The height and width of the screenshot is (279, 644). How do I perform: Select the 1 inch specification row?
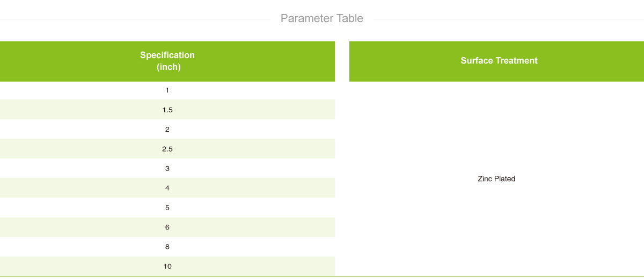click(167, 90)
